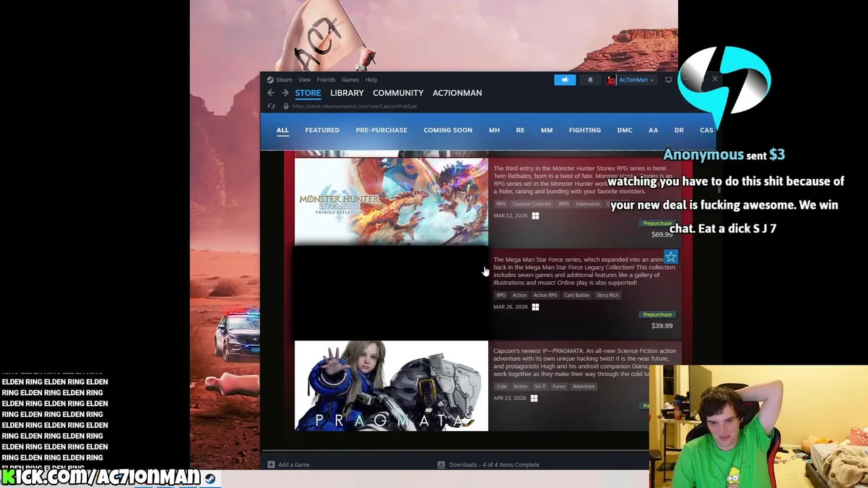Viewport: 868px width, 488px height.
Task: Click the Sci-fi tag on PRAGMATA
Action: point(539,387)
